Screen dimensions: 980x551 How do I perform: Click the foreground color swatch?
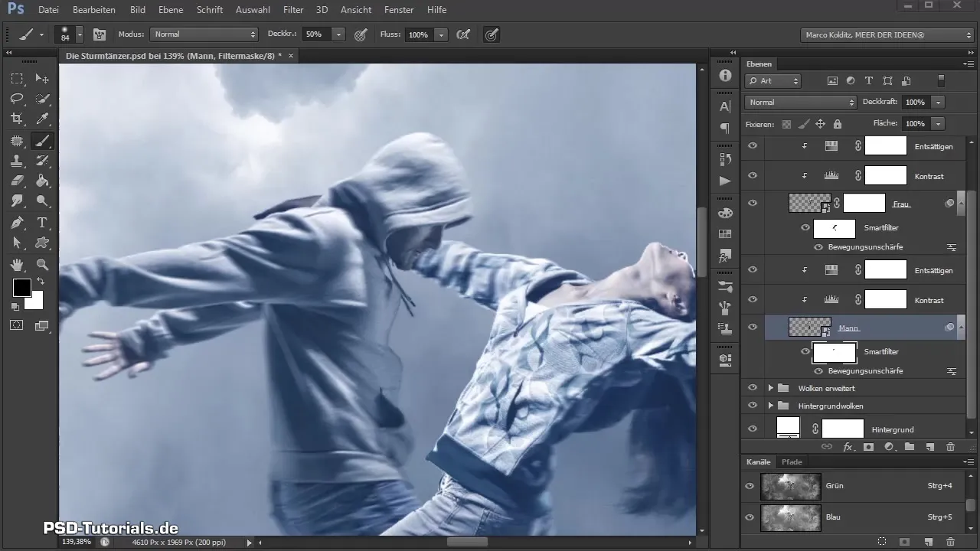coord(21,288)
